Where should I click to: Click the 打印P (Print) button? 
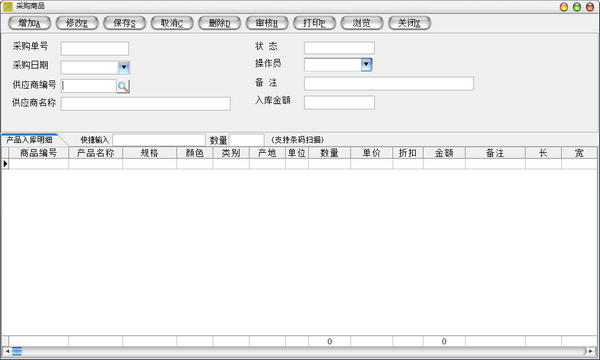314,23
